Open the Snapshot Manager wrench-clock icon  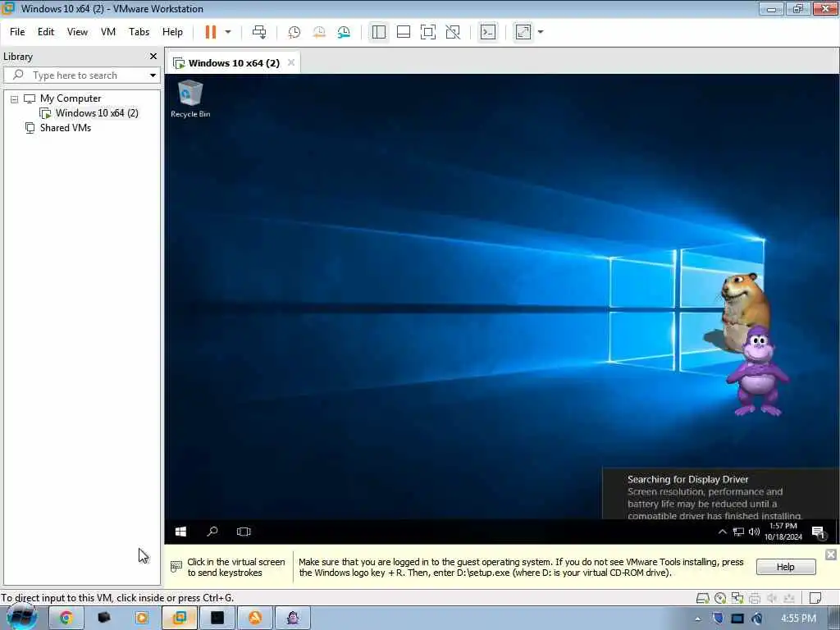[344, 32]
